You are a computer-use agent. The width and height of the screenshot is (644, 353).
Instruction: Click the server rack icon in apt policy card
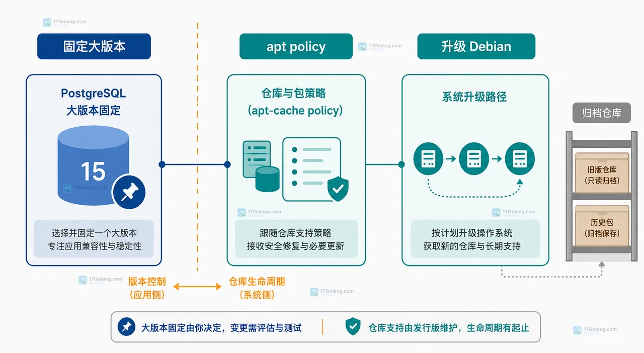click(x=257, y=158)
